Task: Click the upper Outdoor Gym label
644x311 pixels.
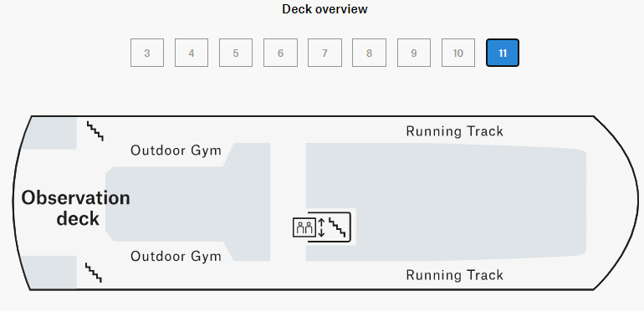Action: point(176,150)
